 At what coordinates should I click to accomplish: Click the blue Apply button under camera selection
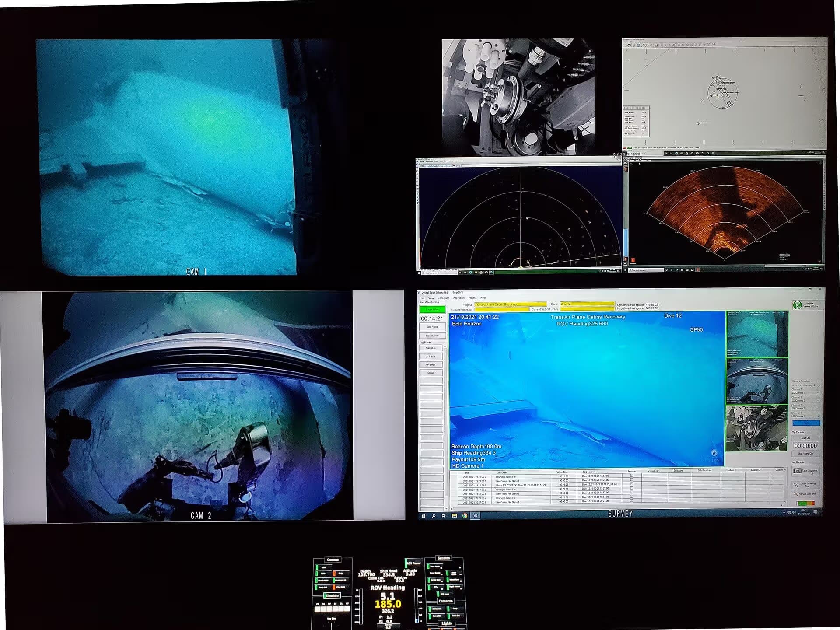806,423
